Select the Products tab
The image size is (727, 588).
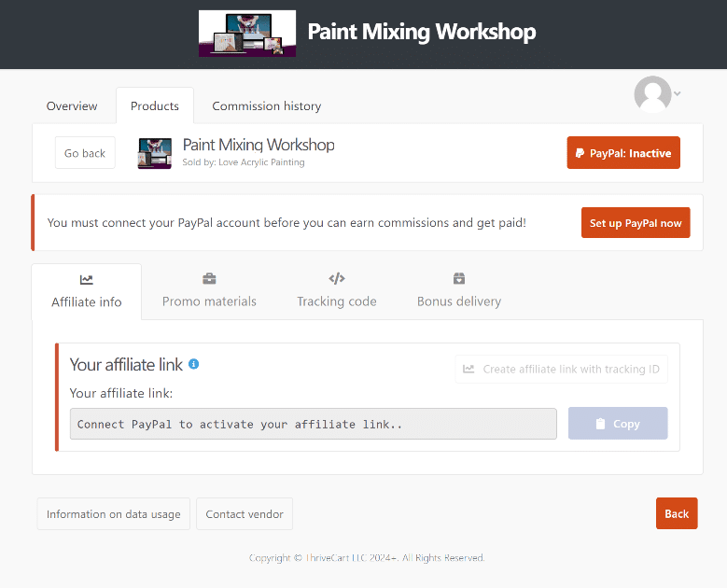(x=155, y=106)
